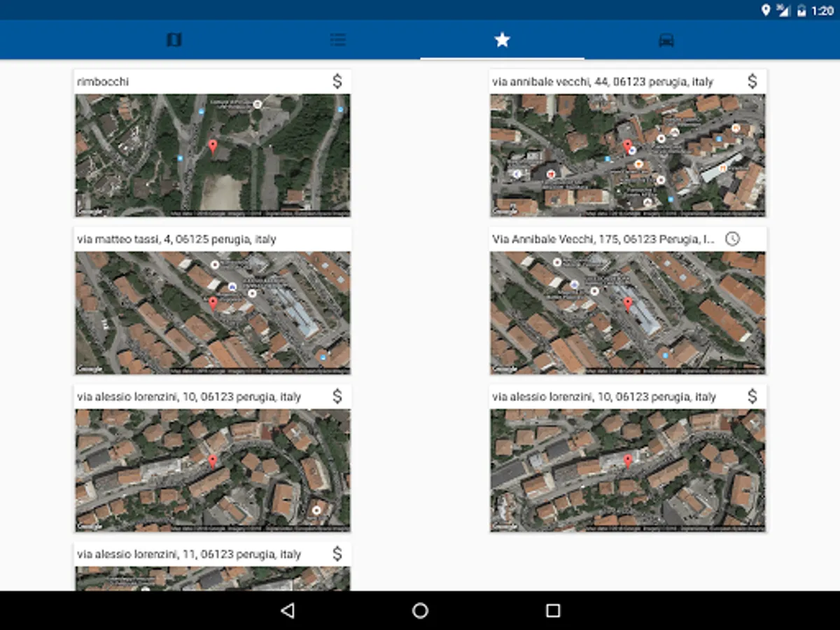The width and height of the screenshot is (840, 630).
Task: Open the rimbocchi satellite map thumbnail
Action: [x=213, y=155]
